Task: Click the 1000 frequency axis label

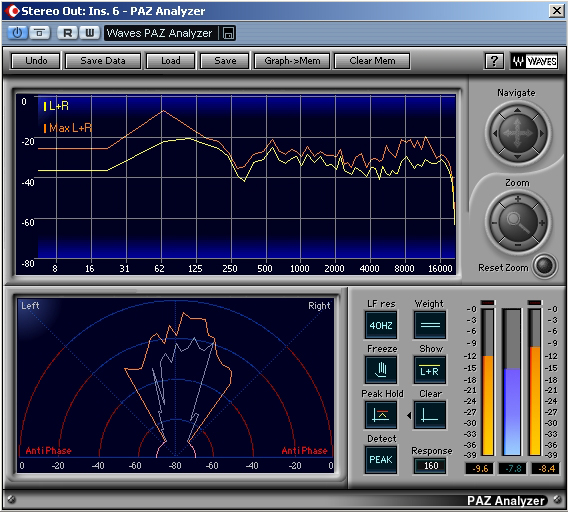Action: 300,269
